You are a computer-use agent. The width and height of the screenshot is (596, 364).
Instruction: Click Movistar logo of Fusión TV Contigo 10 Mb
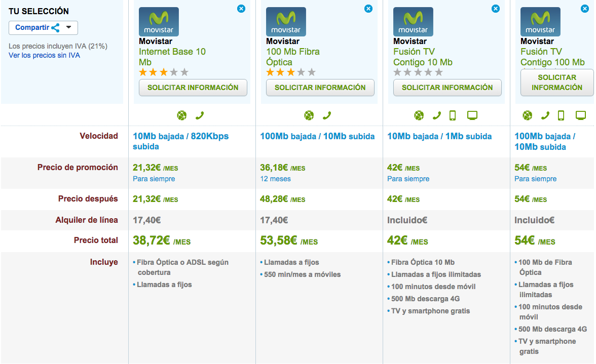click(x=413, y=22)
